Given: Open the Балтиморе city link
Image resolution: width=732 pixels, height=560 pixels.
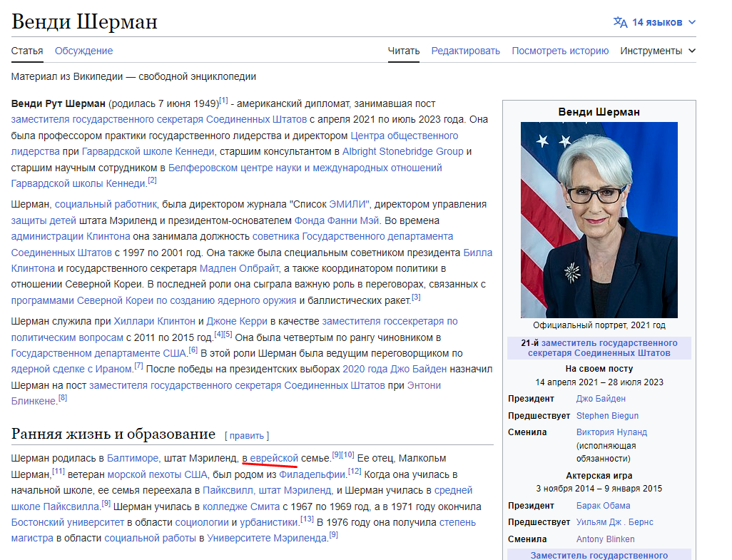Looking at the screenshot, I should 133,457.
